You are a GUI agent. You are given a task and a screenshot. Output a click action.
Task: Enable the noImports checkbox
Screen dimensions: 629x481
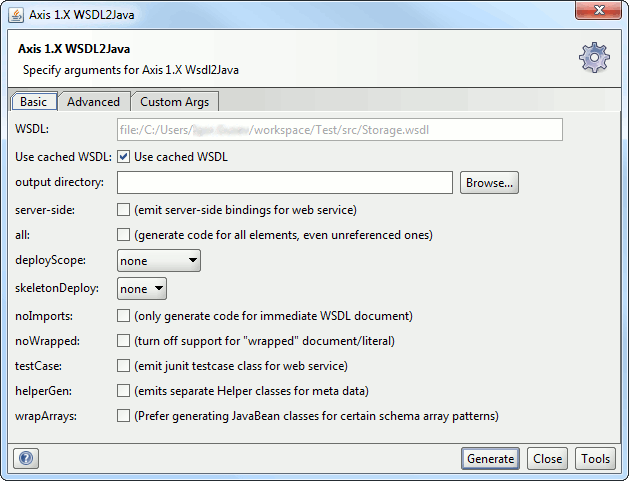(x=124, y=315)
